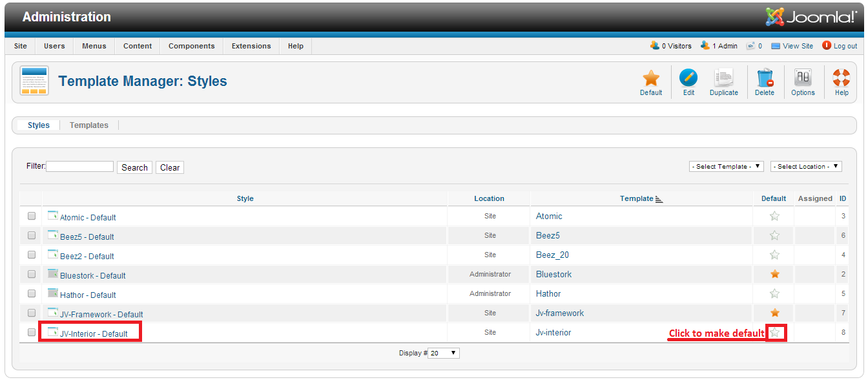Viewport: 868px width, 380px height.
Task: Click the Visitors status icon
Action: (655, 46)
